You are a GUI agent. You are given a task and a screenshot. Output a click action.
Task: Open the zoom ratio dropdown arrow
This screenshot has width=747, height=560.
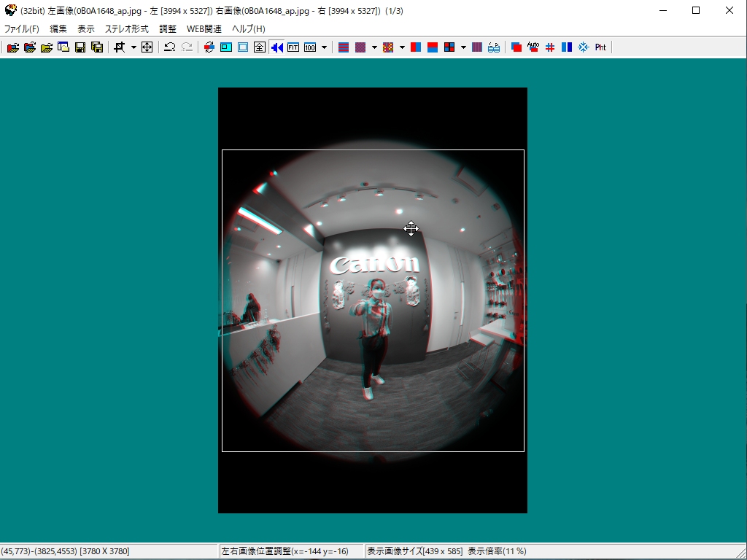coord(324,47)
